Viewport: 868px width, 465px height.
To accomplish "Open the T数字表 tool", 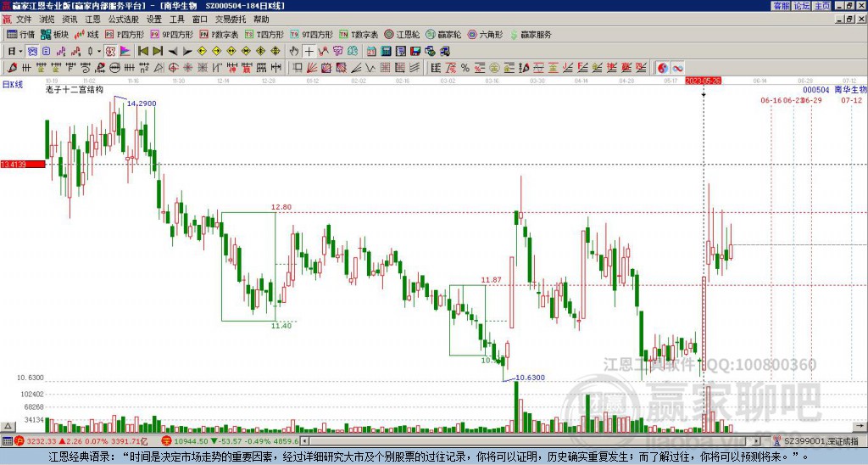I will pos(359,34).
